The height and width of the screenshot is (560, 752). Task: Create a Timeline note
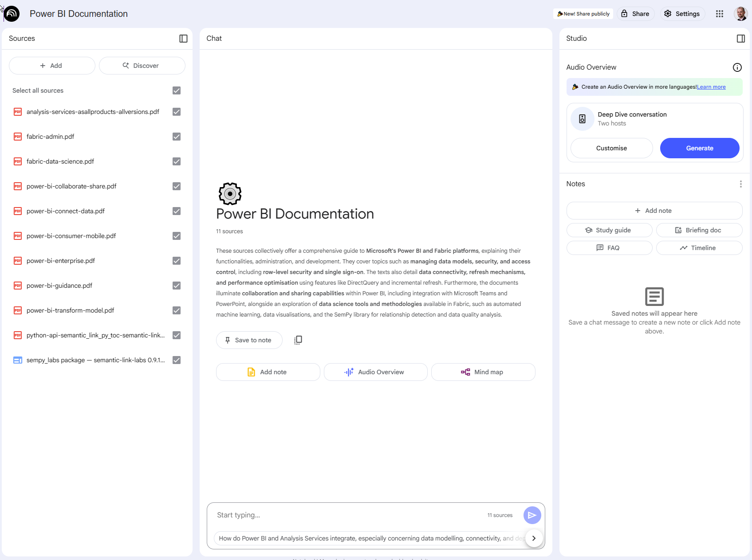(699, 248)
